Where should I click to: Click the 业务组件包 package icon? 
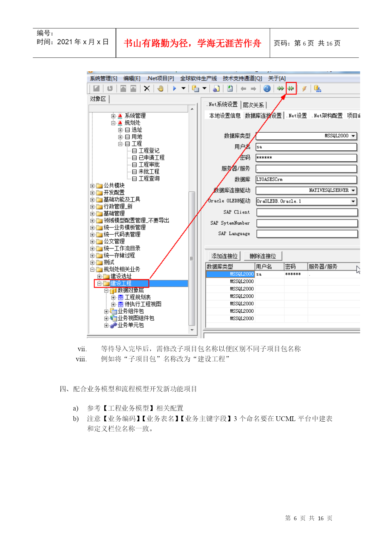(x=113, y=311)
